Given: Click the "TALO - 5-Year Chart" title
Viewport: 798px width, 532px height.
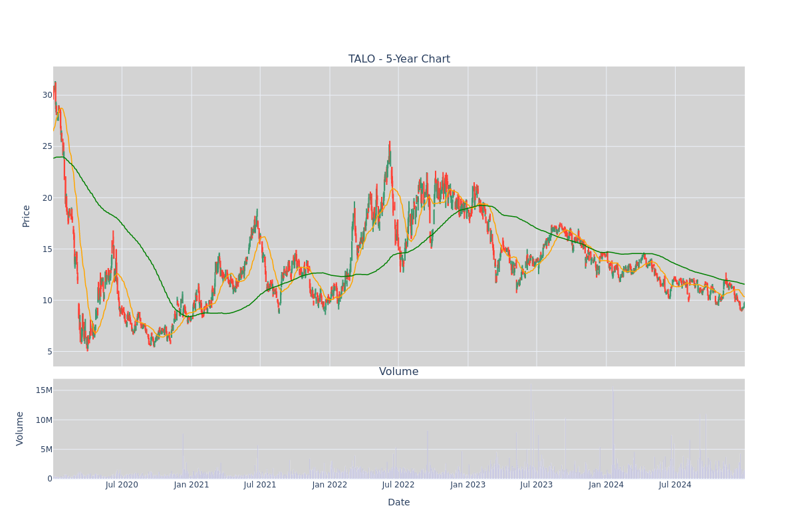Looking at the screenshot, I should click(x=399, y=59).
